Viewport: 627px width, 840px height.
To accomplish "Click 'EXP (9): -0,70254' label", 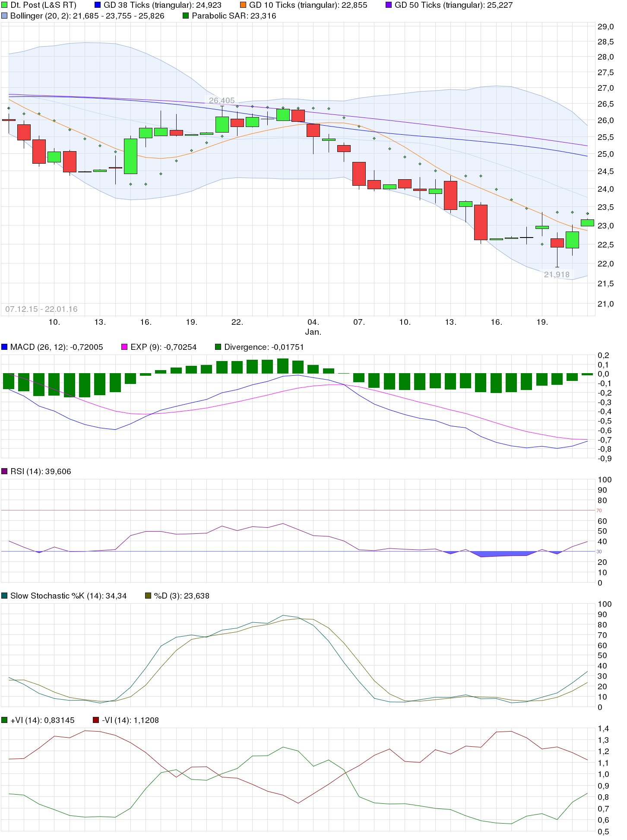I will click(164, 347).
